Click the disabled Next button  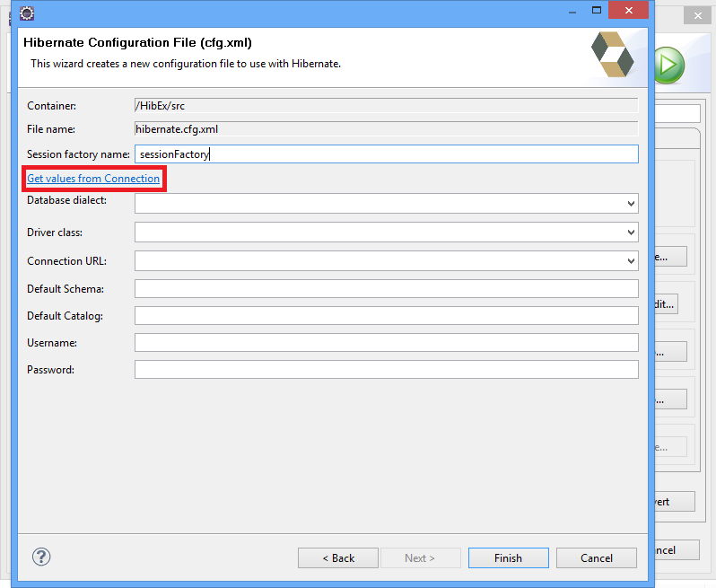[421, 557]
